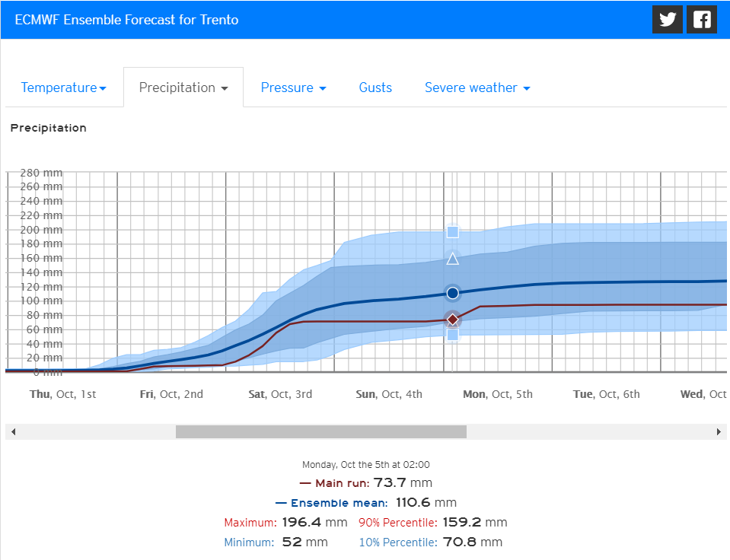Click the '110.6 mm' ensemble mean value
The width and height of the screenshot is (730, 560).
click(426, 503)
